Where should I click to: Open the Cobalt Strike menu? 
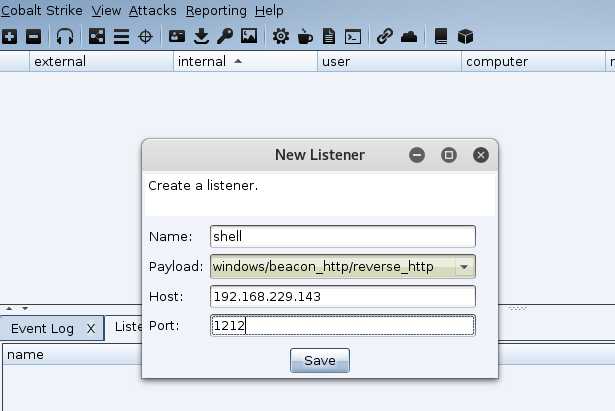42,11
